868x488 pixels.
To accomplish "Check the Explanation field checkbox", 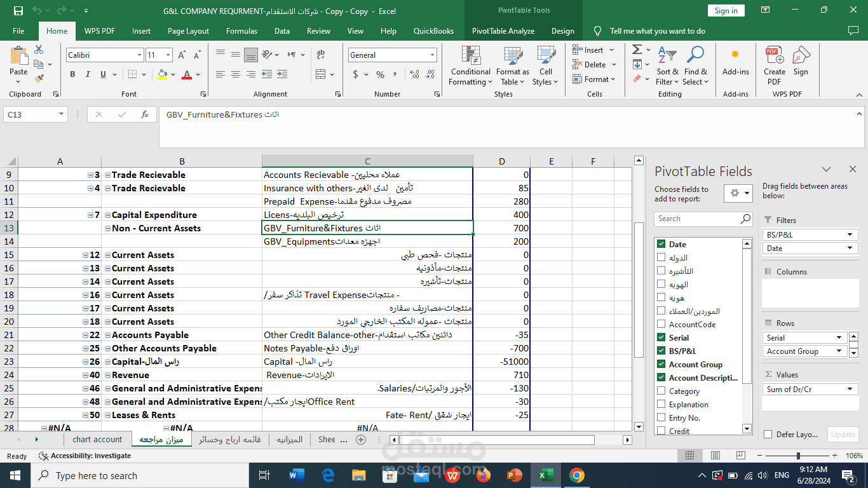I will pos(661,404).
